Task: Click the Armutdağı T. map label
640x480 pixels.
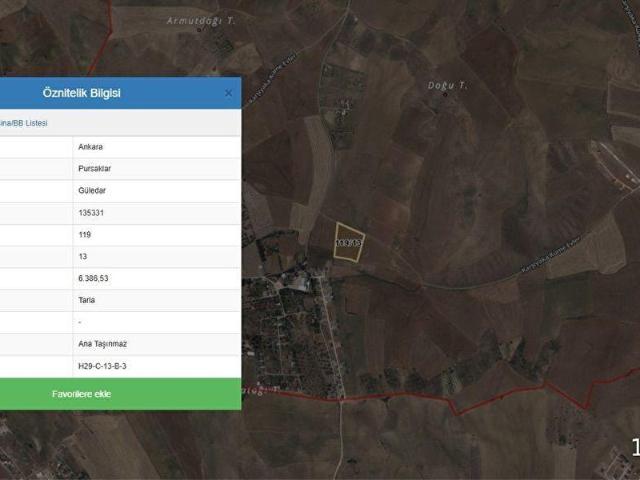Action: [x=201, y=21]
